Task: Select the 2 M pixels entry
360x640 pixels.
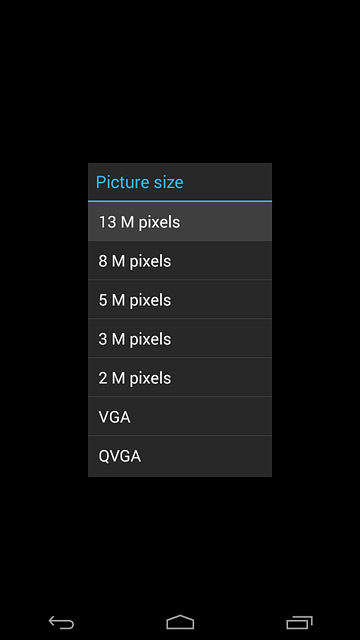Action: (x=180, y=378)
